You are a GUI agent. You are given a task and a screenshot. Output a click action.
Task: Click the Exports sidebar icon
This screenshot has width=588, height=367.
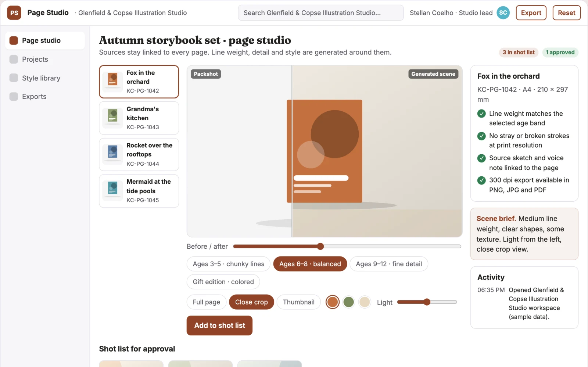(x=14, y=97)
